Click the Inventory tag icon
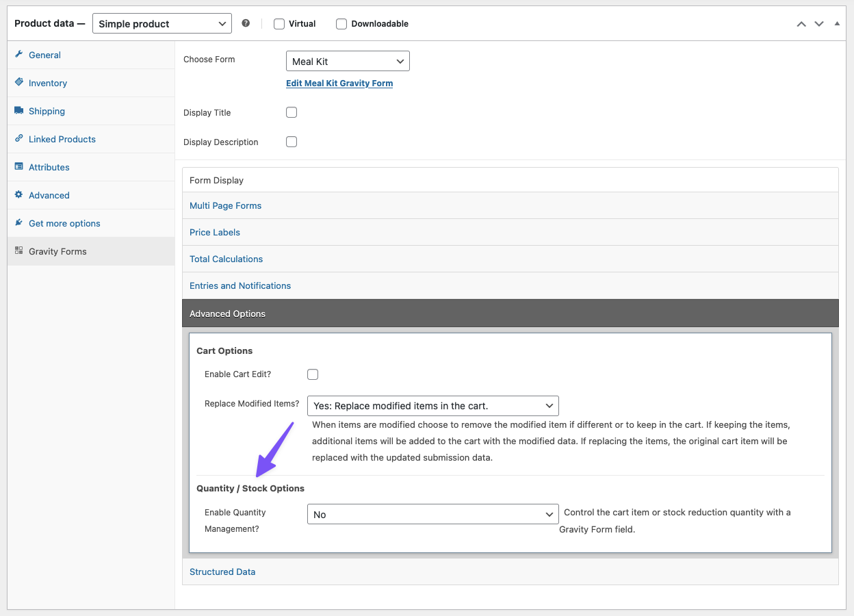This screenshot has height=616, width=854. point(19,83)
